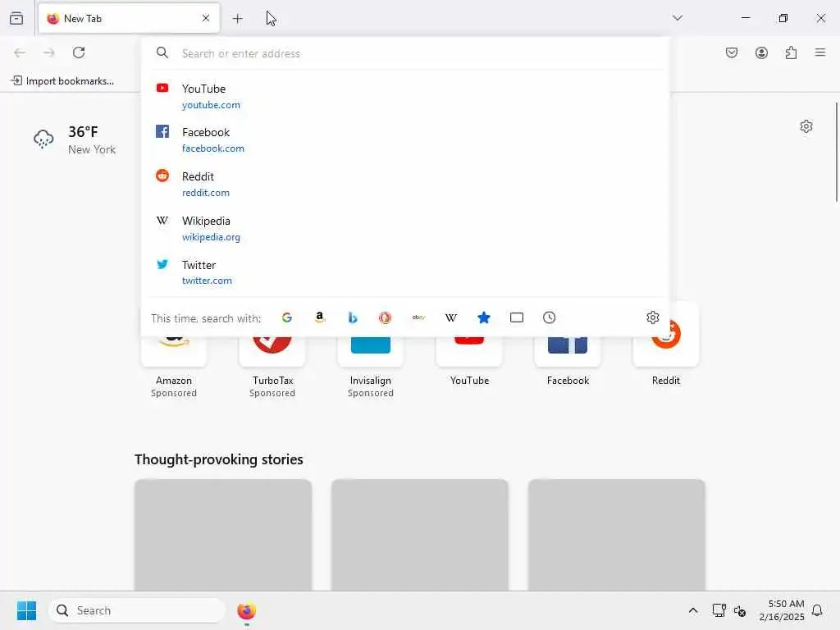Search this time with Wikipedia icon

[x=451, y=317]
